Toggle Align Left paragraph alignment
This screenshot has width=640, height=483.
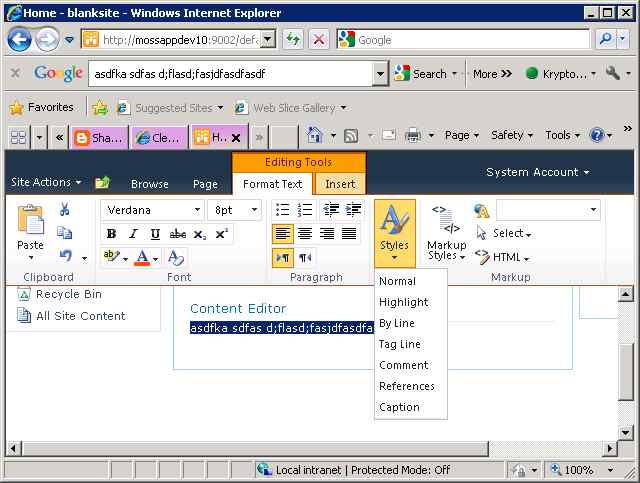(x=282, y=234)
